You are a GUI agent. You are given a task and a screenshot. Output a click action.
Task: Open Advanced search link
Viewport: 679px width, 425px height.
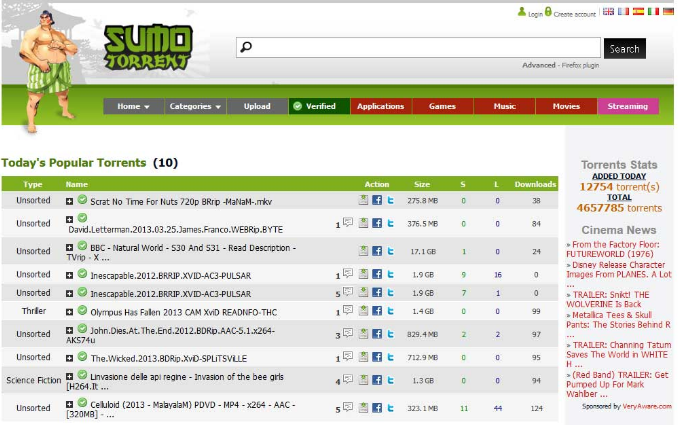pyautogui.click(x=539, y=65)
